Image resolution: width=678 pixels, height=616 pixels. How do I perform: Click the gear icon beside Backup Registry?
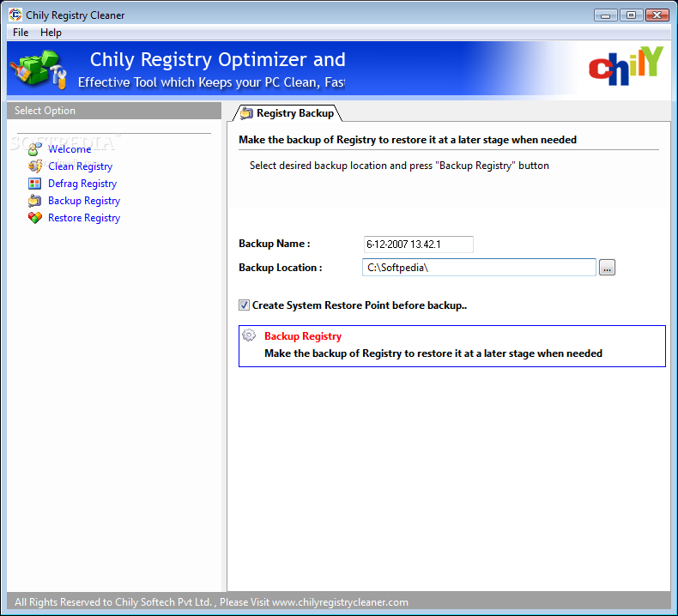coord(249,335)
